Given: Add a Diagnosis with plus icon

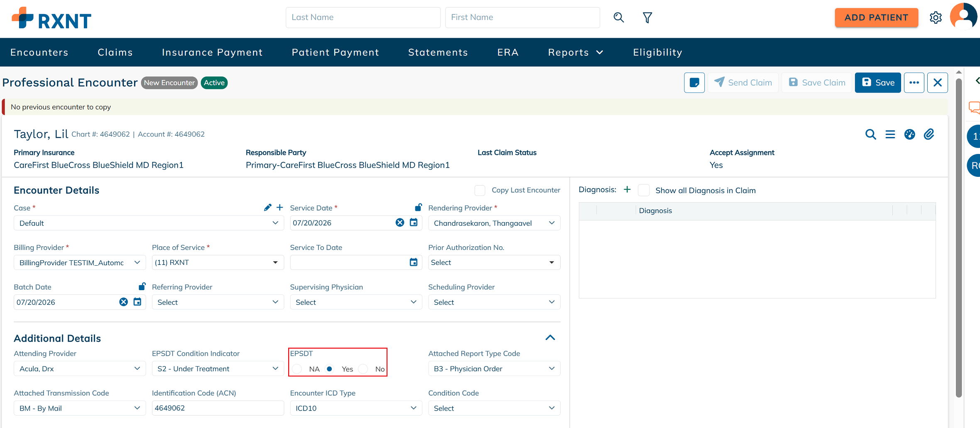Looking at the screenshot, I should [x=627, y=190].
